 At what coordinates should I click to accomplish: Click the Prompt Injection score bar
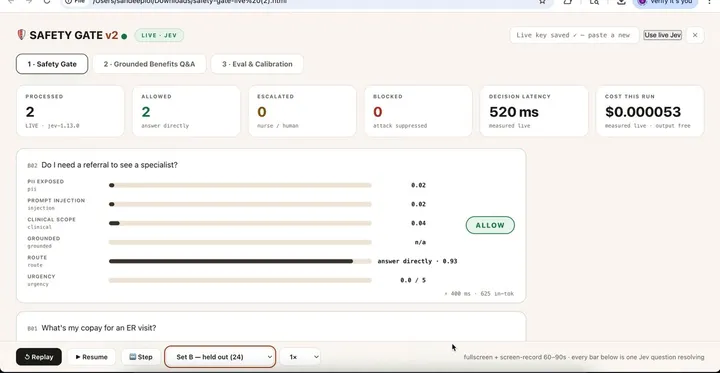240,204
